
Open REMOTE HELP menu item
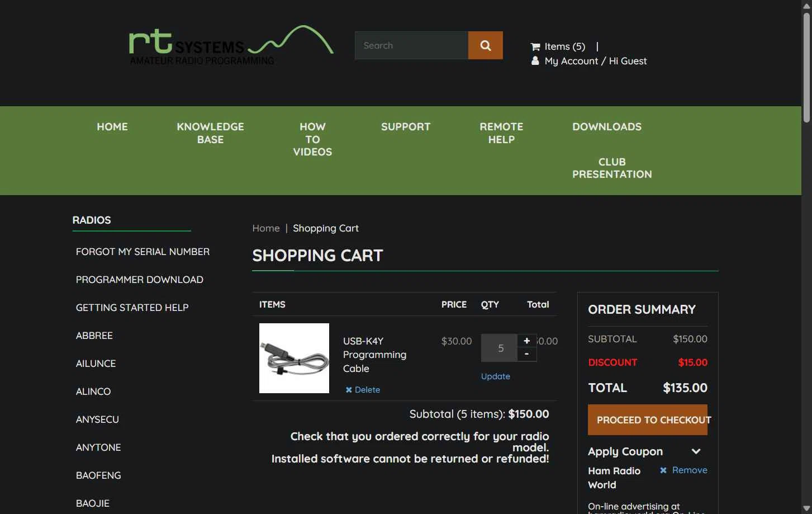pyautogui.click(x=501, y=133)
